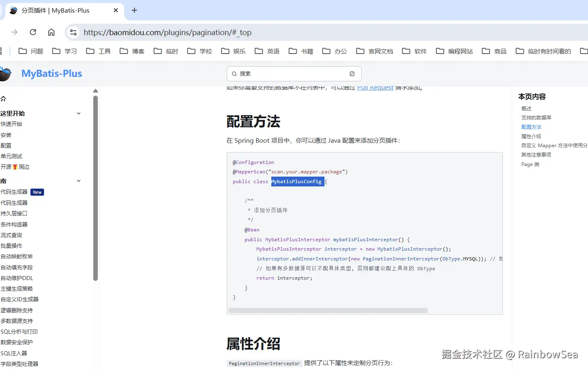
Task: Close the 分页插件 MyBatis-Plus tab
Action: coord(116,10)
